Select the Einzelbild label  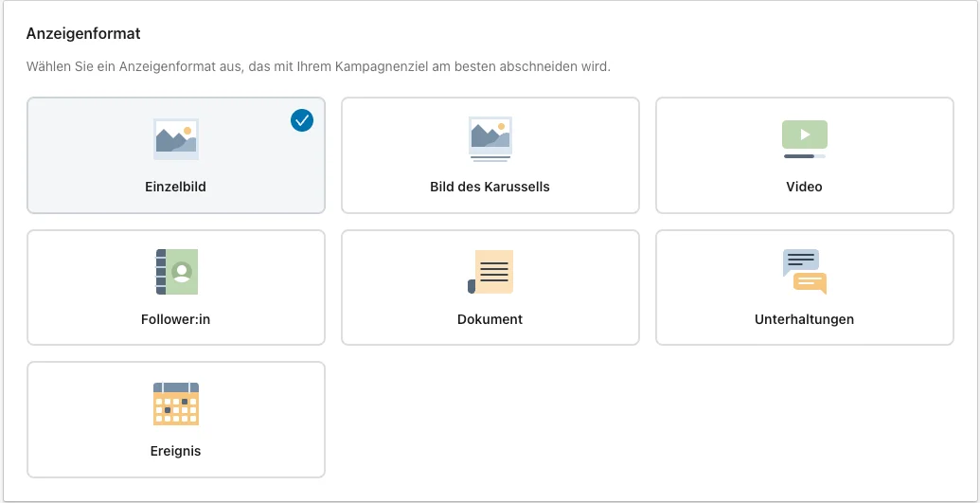(175, 187)
